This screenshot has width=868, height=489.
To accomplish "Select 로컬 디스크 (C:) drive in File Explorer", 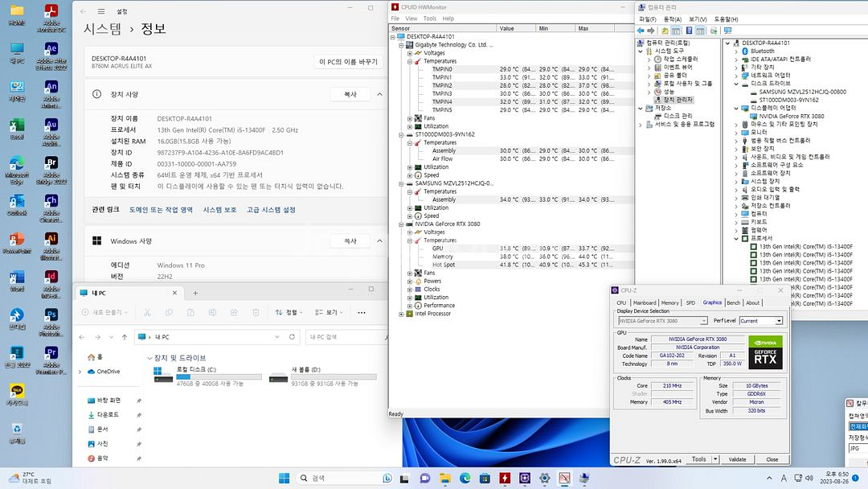I will [207, 376].
